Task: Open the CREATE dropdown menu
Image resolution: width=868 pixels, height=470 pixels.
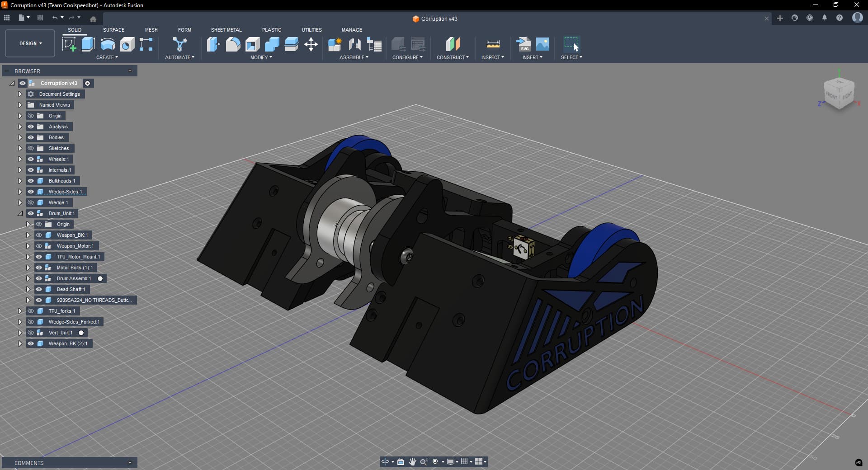Action: click(x=107, y=57)
